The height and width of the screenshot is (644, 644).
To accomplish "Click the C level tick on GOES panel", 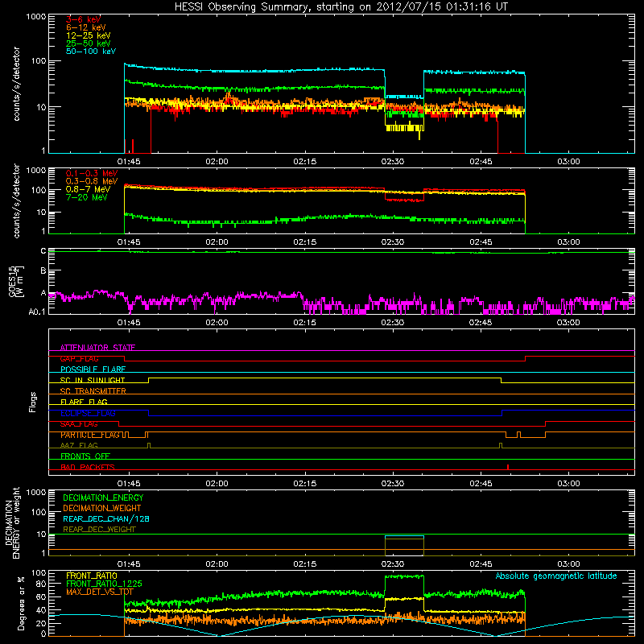I will (x=43, y=251).
